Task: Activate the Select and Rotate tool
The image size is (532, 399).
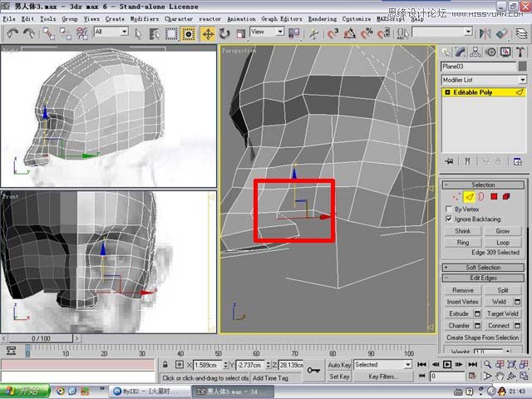Action: [224, 34]
